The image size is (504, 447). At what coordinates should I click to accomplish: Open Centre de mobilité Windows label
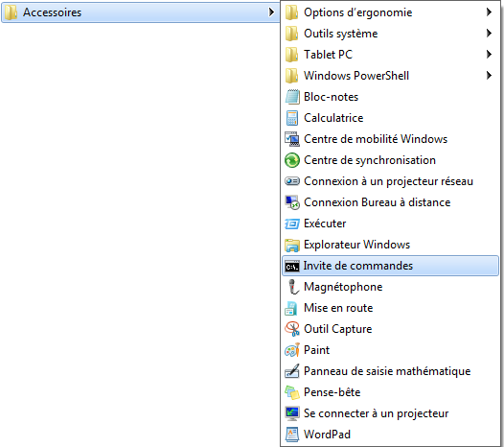(376, 139)
